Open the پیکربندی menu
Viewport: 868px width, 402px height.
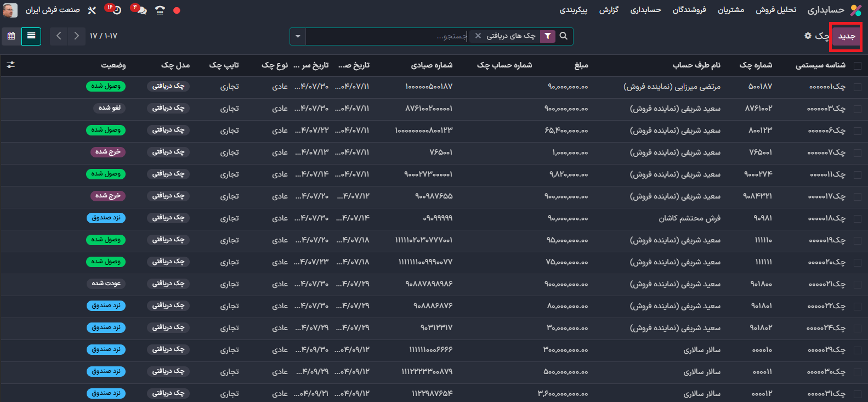pyautogui.click(x=573, y=10)
